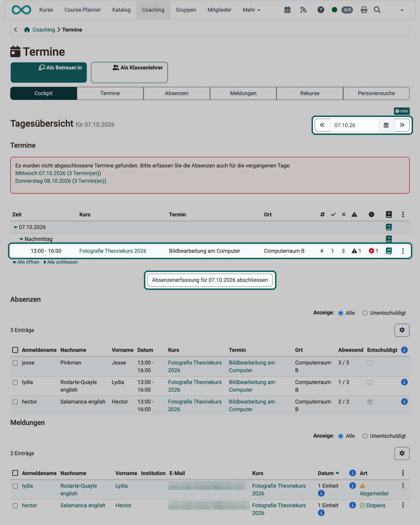420x525 pixels.
Task: Click the date input field showing 07.10.26
Action: pyautogui.click(x=354, y=125)
